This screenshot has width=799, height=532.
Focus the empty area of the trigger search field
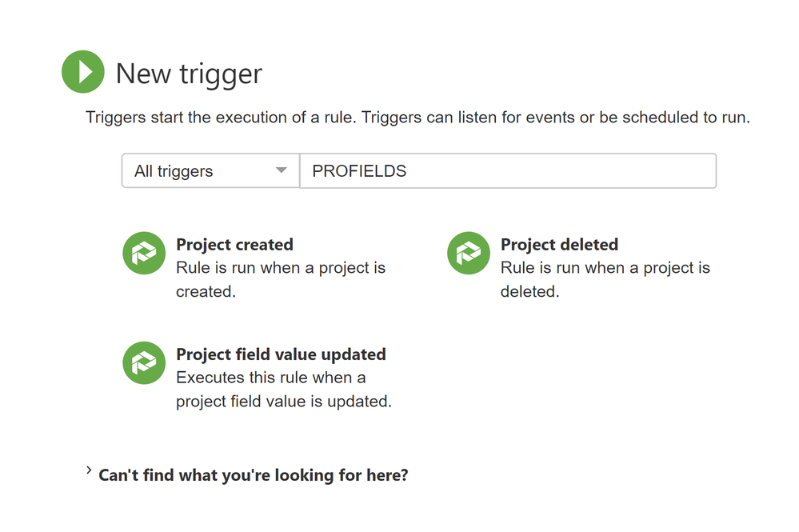tap(561, 170)
